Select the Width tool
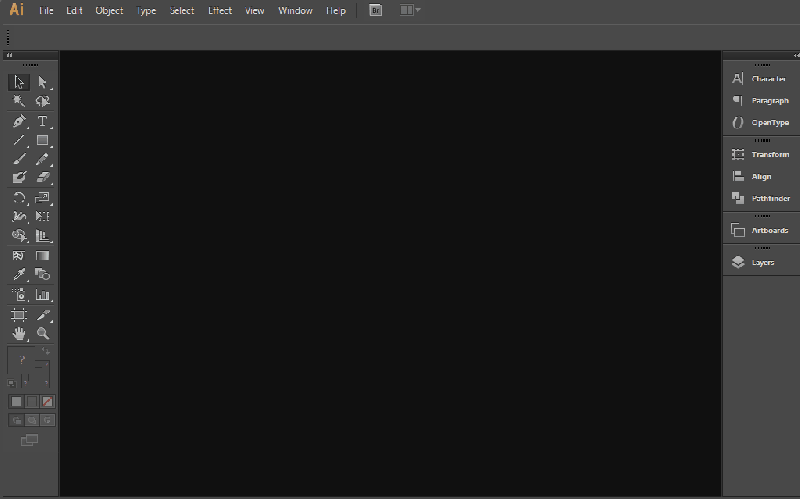Image resolution: width=800 pixels, height=499 pixels. tap(19, 217)
